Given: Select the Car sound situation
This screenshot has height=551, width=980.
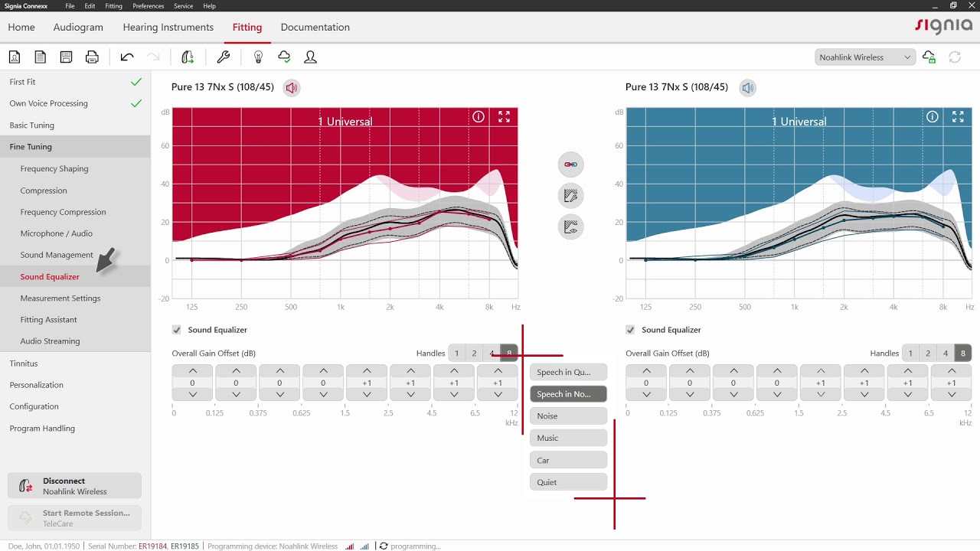Looking at the screenshot, I should (568, 460).
